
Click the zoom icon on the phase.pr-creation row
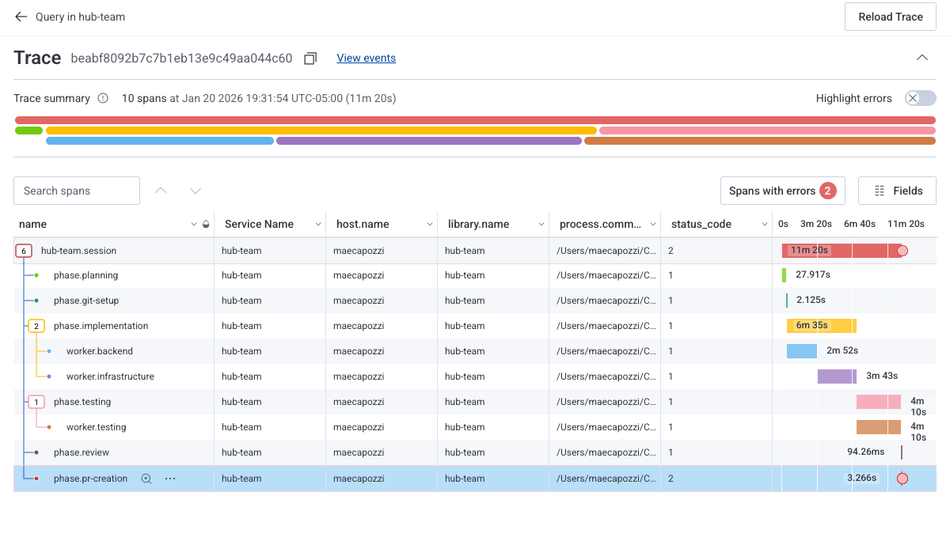pyautogui.click(x=146, y=479)
